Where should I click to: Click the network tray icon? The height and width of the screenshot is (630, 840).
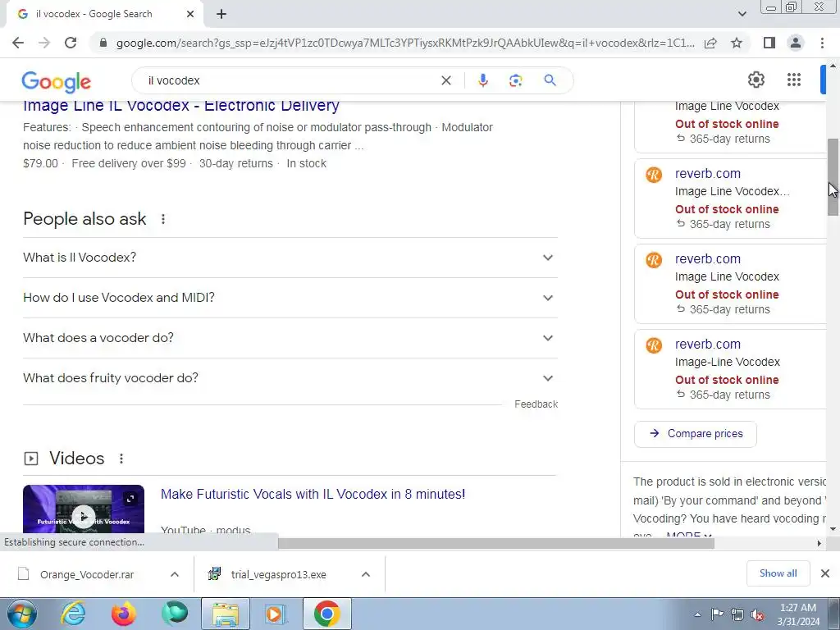pos(737,614)
